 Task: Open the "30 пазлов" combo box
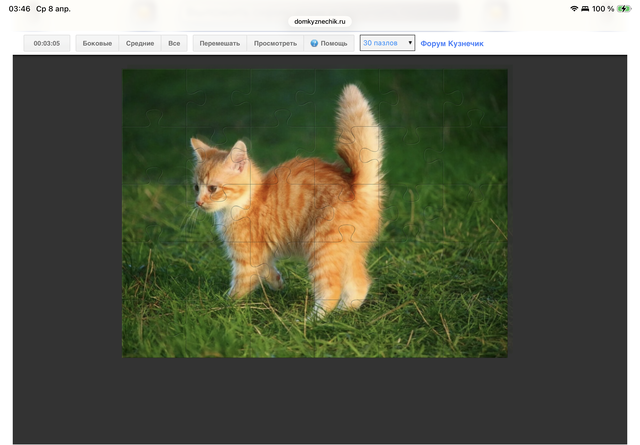[x=386, y=44]
